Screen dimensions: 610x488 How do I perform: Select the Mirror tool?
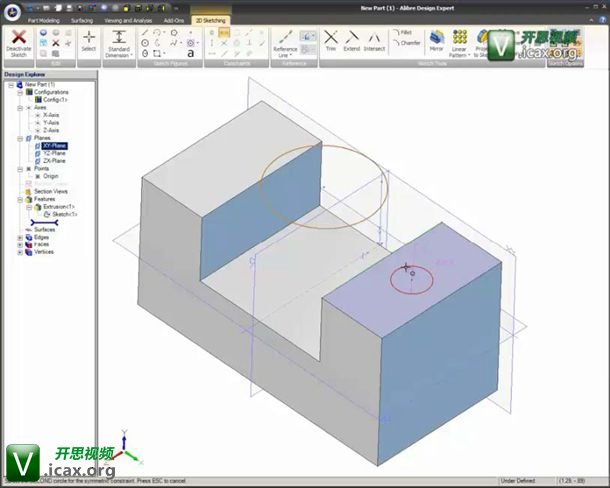click(x=436, y=40)
